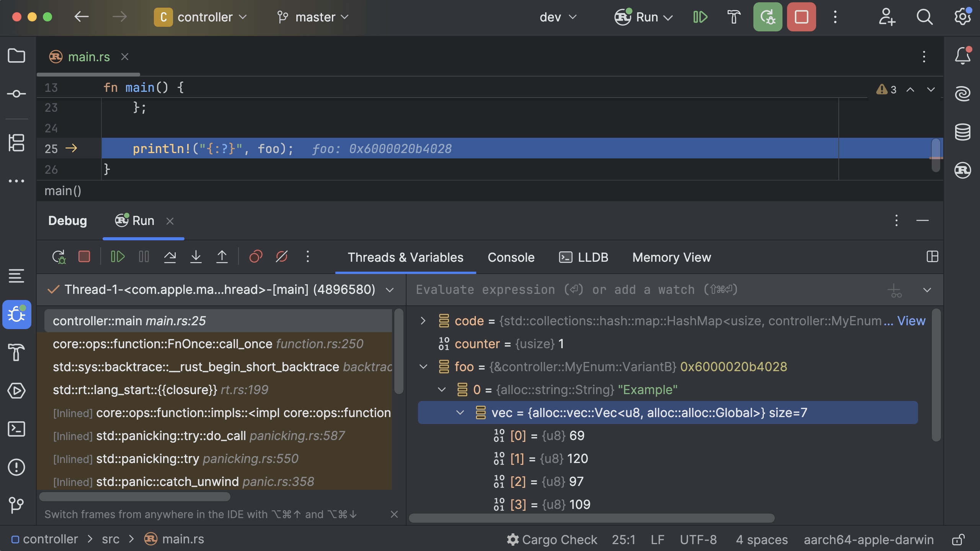The width and height of the screenshot is (980, 551).
Task: Click Step Out debug icon
Action: coord(222,257)
